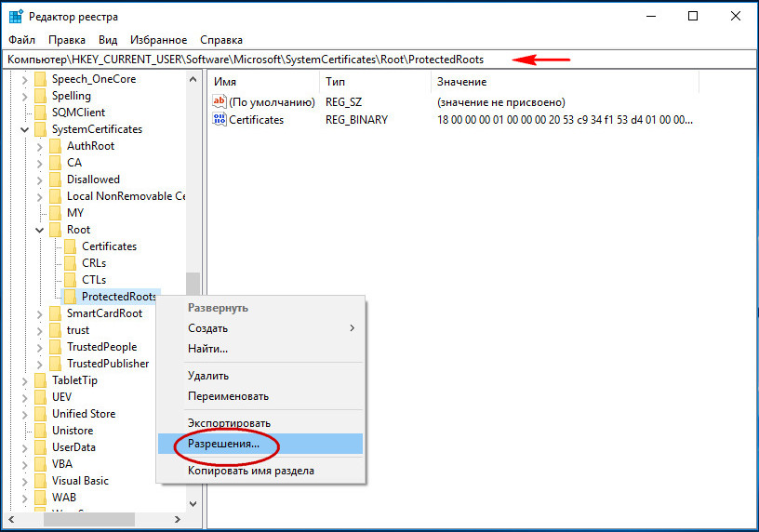
Task: Expand the AuthRoot key
Action: (40, 146)
